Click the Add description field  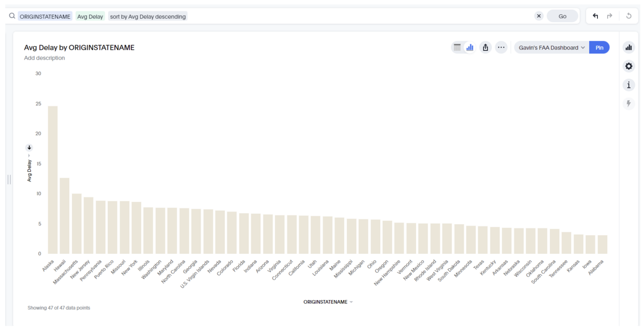coord(44,58)
